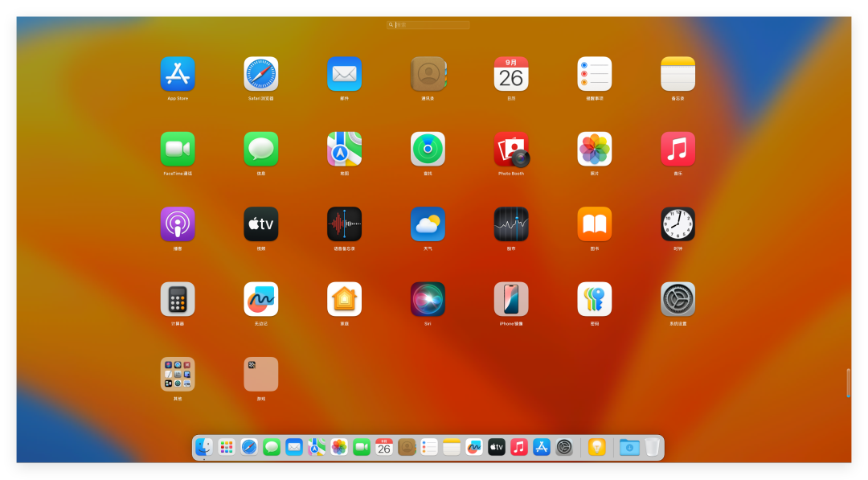Viewport: 868px width, 480px height.
Task: Open the Tips app in the Dock
Action: tap(596, 447)
